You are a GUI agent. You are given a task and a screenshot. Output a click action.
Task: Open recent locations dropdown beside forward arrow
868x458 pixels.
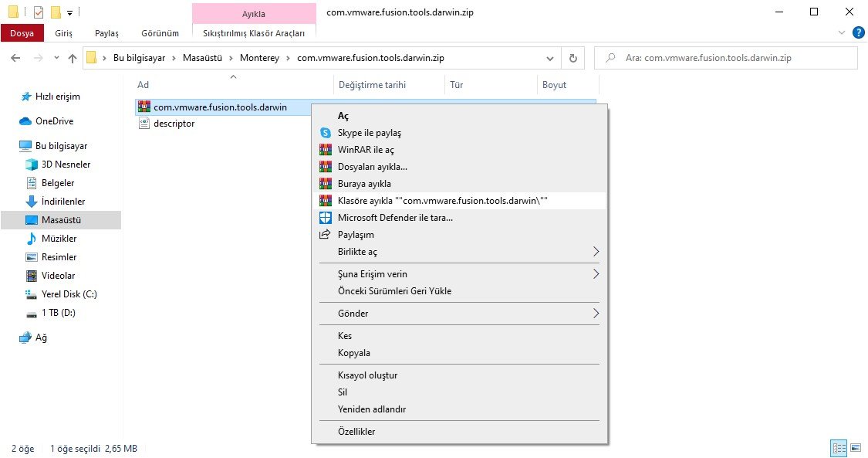tap(56, 58)
